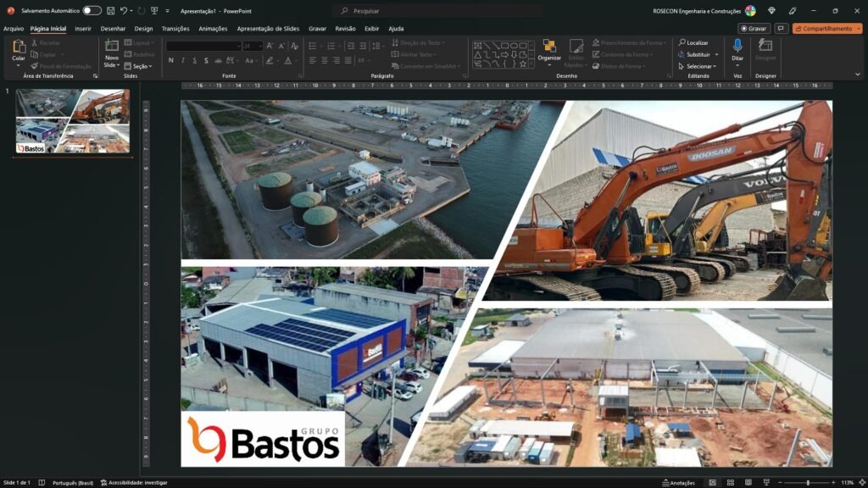
Task: Click the Colar paste icon
Action: 19,47
